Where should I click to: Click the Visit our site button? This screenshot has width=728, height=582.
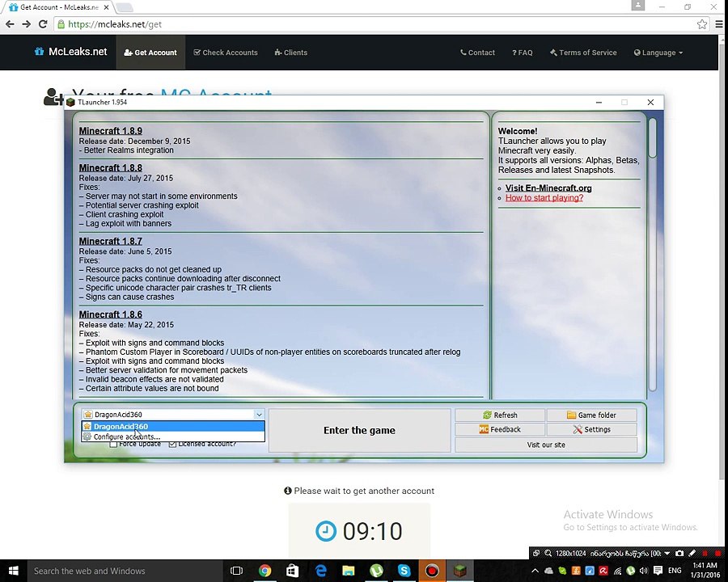(546, 445)
